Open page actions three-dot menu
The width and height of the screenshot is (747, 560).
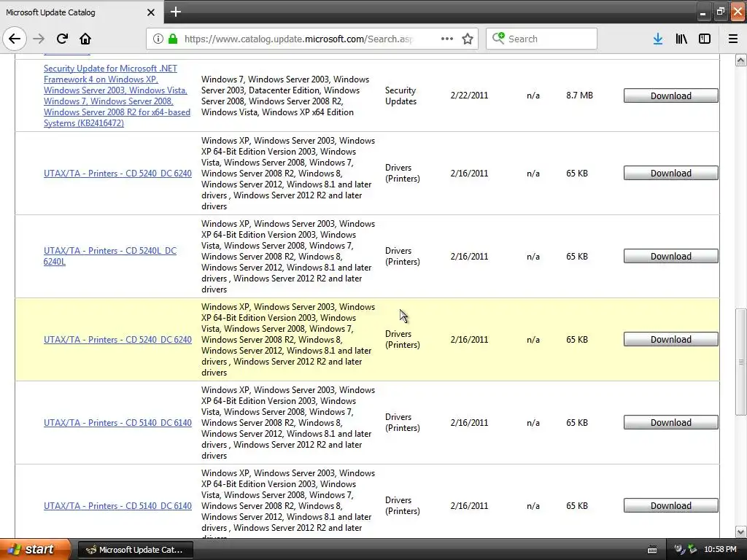pyautogui.click(x=447, y=39)
